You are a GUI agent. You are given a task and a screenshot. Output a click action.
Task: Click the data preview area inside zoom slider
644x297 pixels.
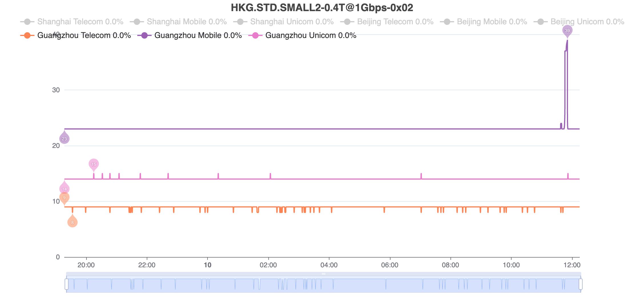[x=323, y=284]
